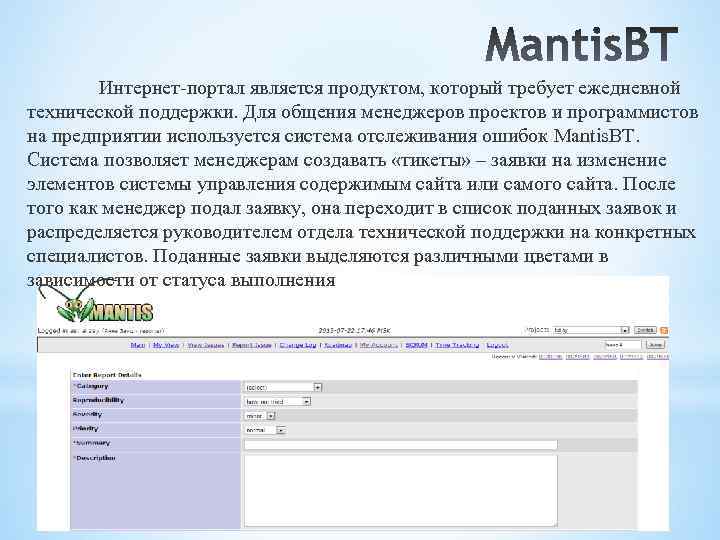
Task: Click the "Category" field label
Action: [91, 386]
